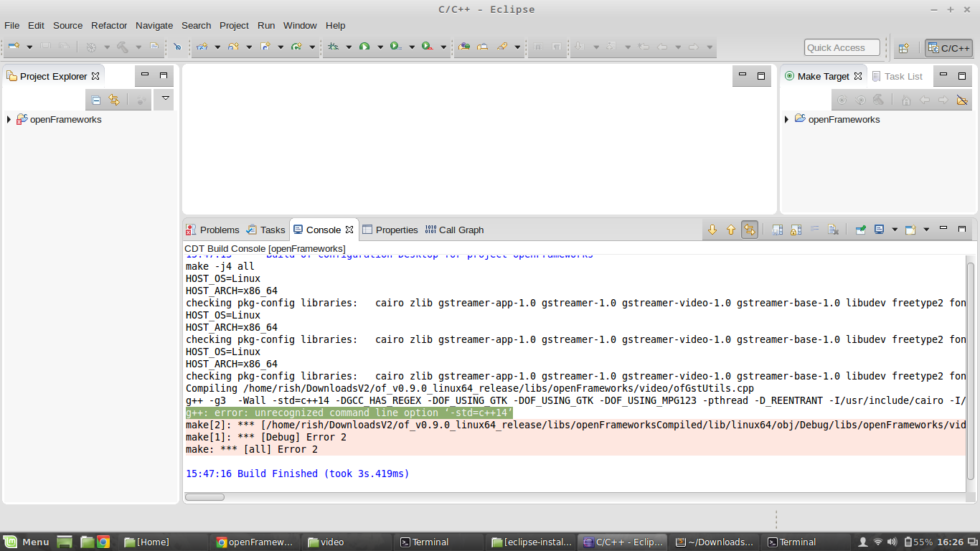Open the Search menu
The width and height of the screenshot is (980, 551).
click(x=197, y=25)
